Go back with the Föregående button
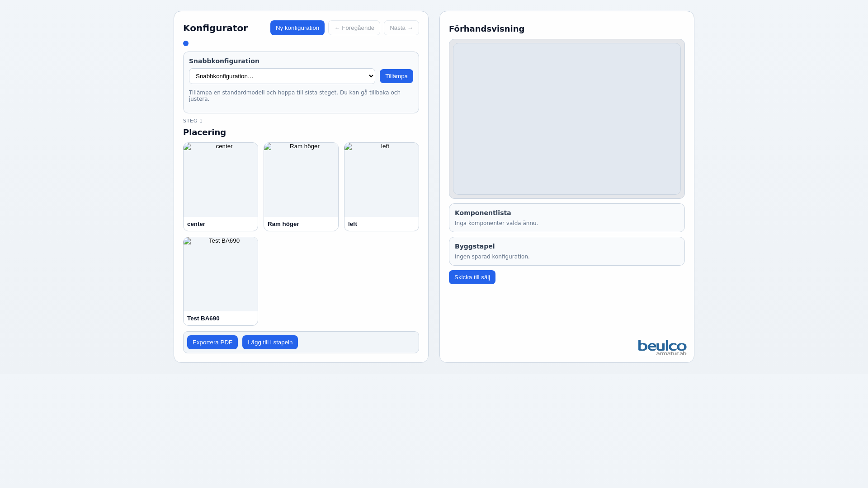Screen dimensions: 868x488 [354, 28]
